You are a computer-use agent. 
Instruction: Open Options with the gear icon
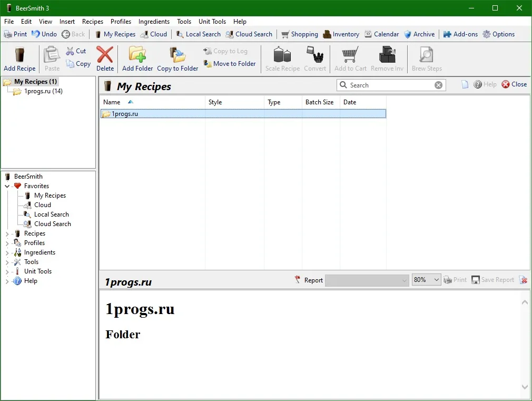pos(498,34)
